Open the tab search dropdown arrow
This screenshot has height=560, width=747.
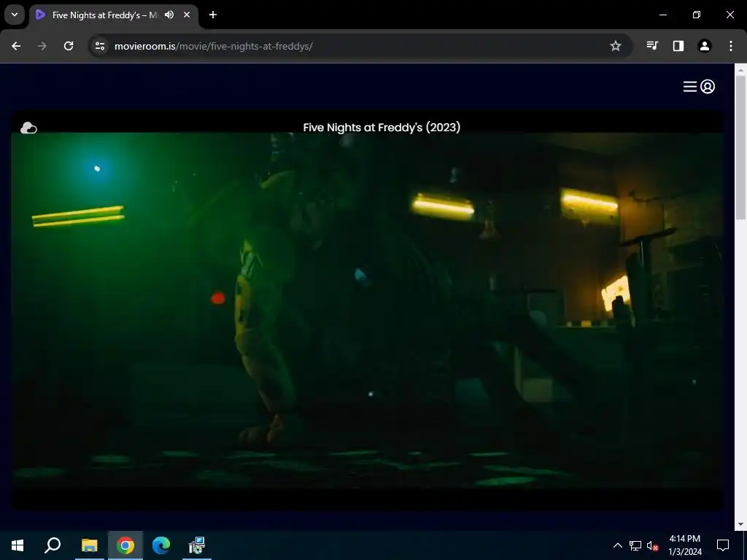[x=15, y=15]
